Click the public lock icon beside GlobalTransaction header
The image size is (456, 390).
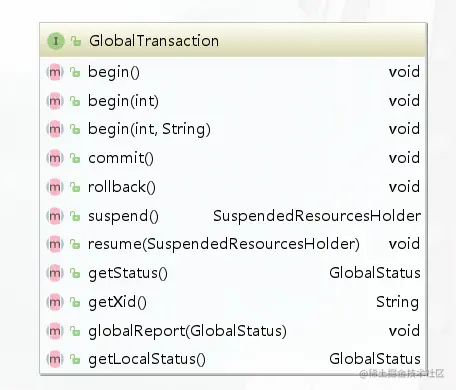click(x=76, y=41)
